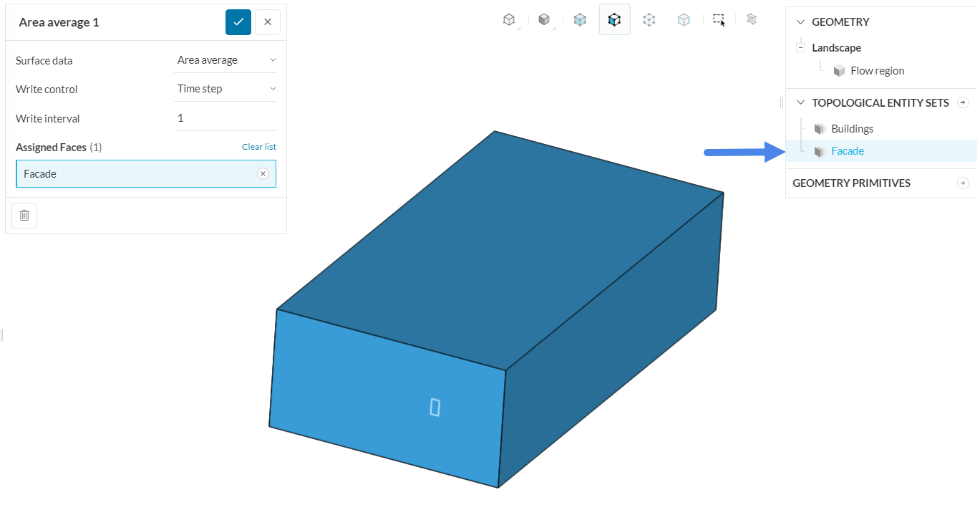Collapse the GEOMETRY section
This screenshot has width=980, height=515.
pos(800,22)
